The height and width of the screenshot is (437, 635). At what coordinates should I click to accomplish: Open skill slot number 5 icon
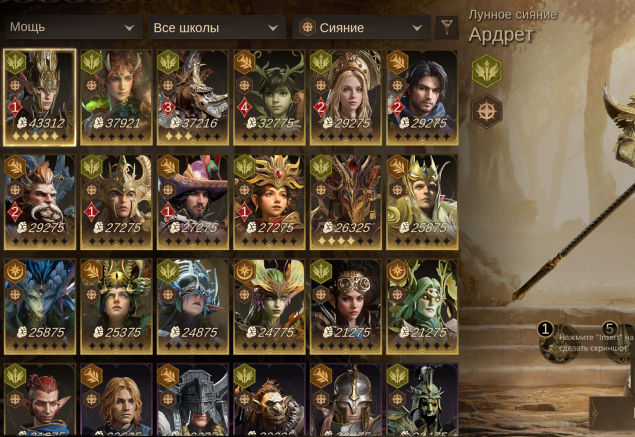tap(619, 342)
